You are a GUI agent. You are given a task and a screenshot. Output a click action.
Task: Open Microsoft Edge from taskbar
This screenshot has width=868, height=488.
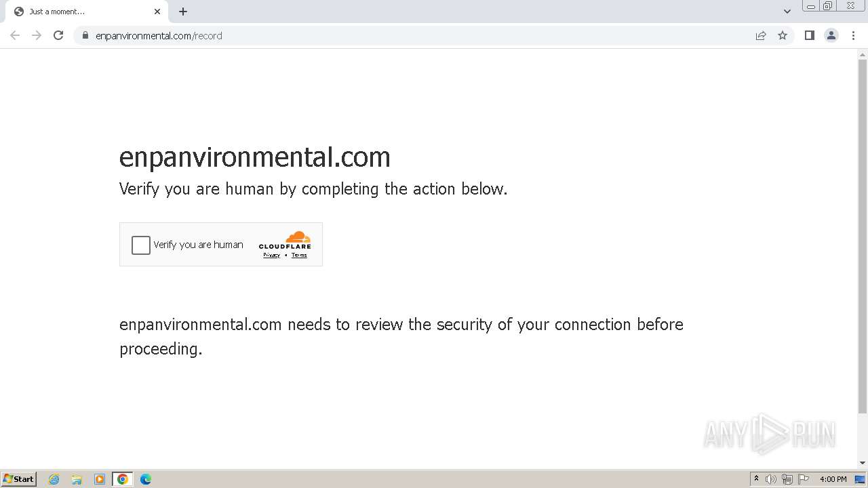pyautogui.click(x=145, y=479)
